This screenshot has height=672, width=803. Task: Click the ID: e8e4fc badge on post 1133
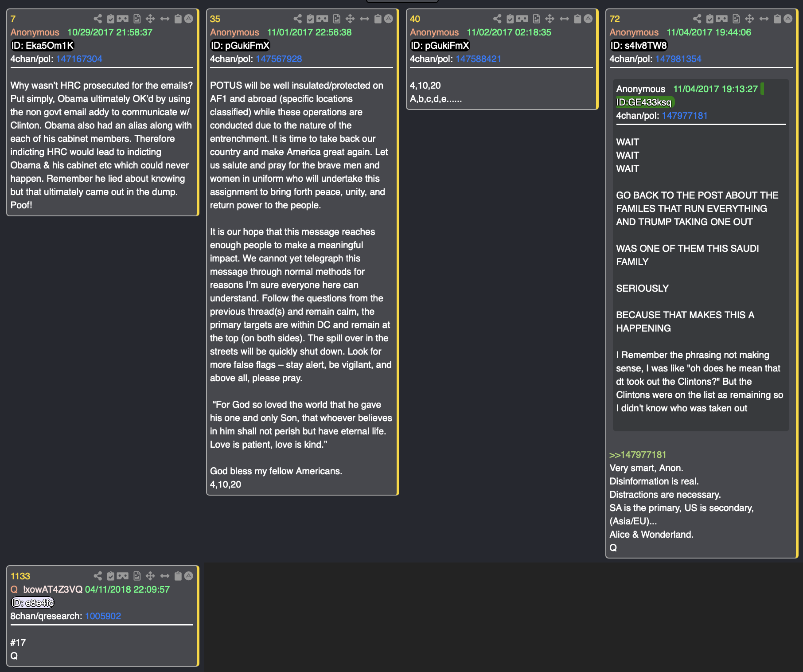click(x=32, y=603)
